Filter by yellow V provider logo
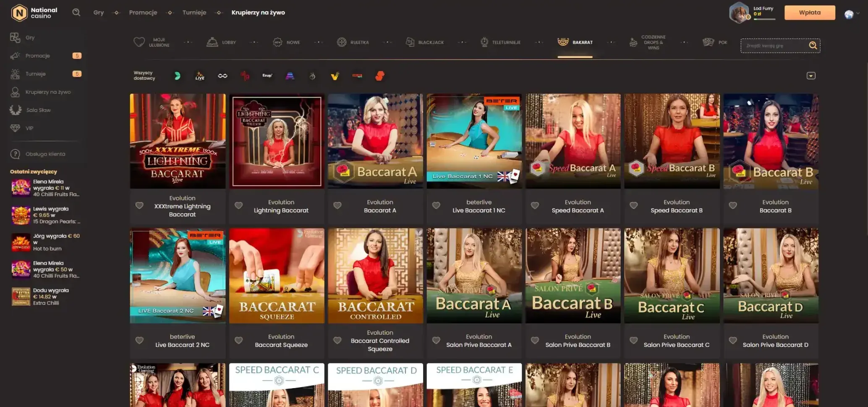868x407 pixels. 335,76
